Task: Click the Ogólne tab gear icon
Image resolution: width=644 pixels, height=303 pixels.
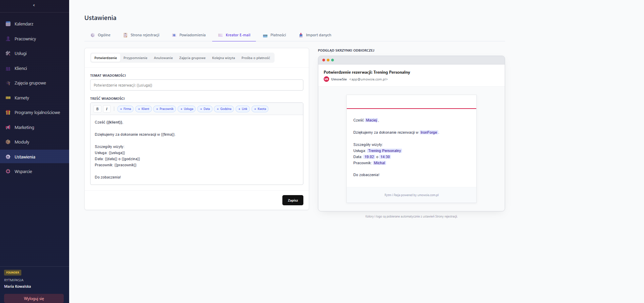Action: coord(93,35)
